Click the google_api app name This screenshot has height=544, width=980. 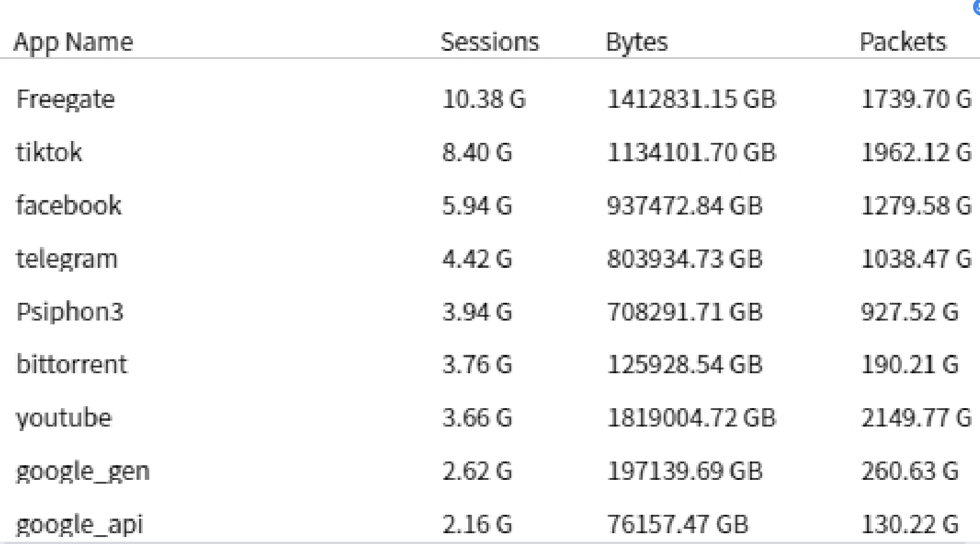coord(79,524)
